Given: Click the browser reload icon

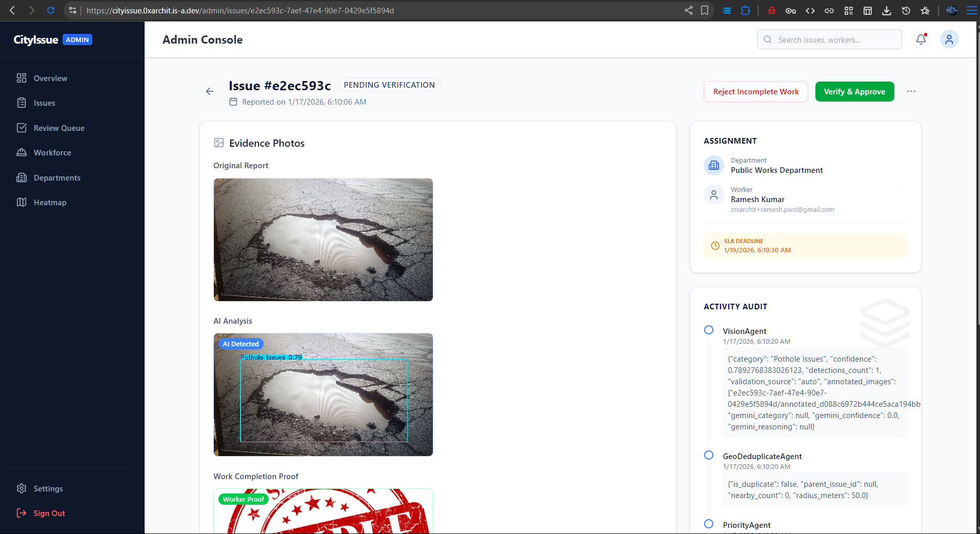Looking at the screenshot, I should pos(51,10).
